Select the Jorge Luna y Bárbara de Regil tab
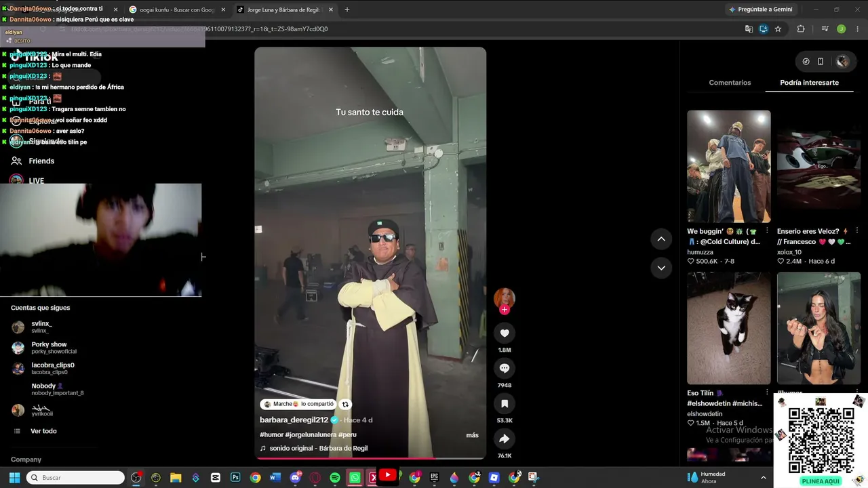868x488 pixels. [x=284, y=9]
